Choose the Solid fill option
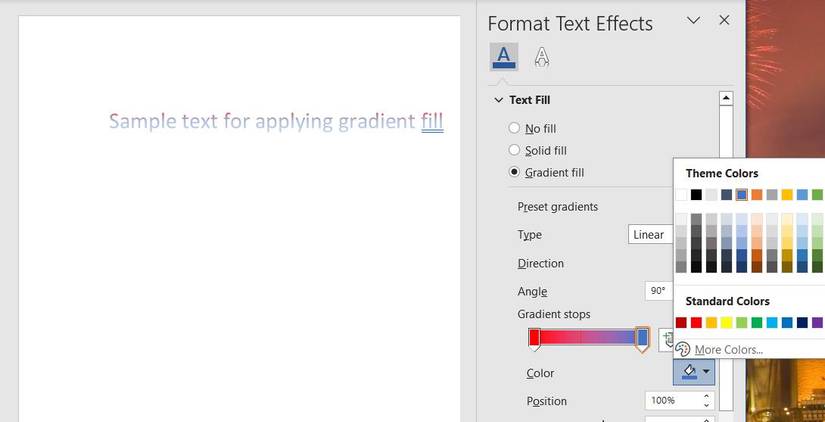Image resolution: width=825 pixels, height=422 pixels. click(x=514, y=150)
